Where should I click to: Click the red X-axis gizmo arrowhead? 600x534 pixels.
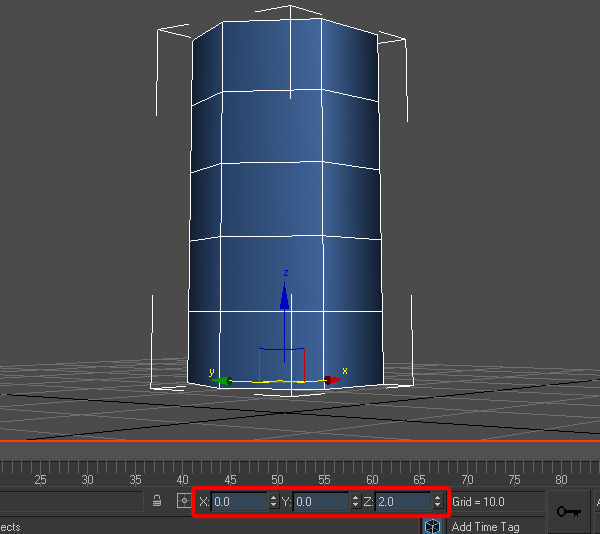(x=333, y=380)
